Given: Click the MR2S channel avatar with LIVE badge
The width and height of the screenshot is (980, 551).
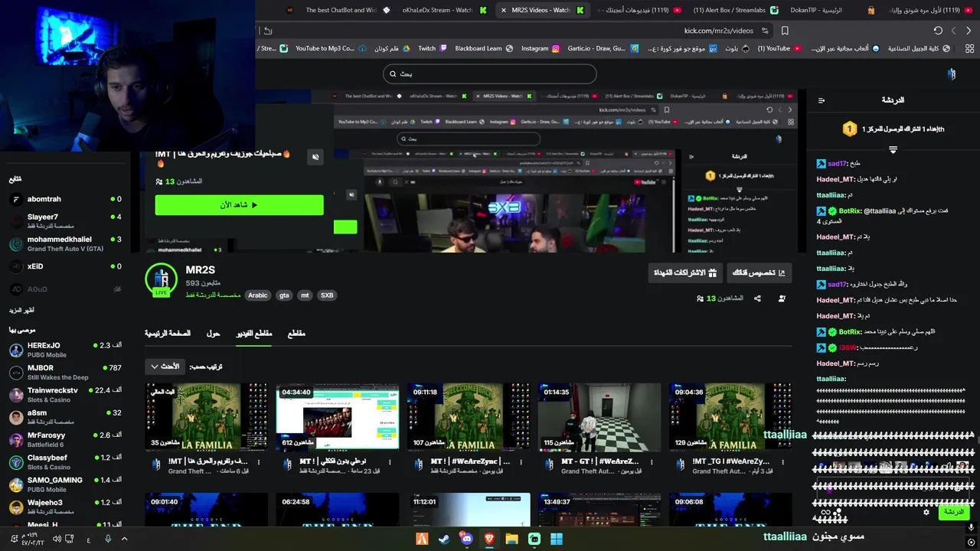Looking at the screenshot, I should [162, 280].
